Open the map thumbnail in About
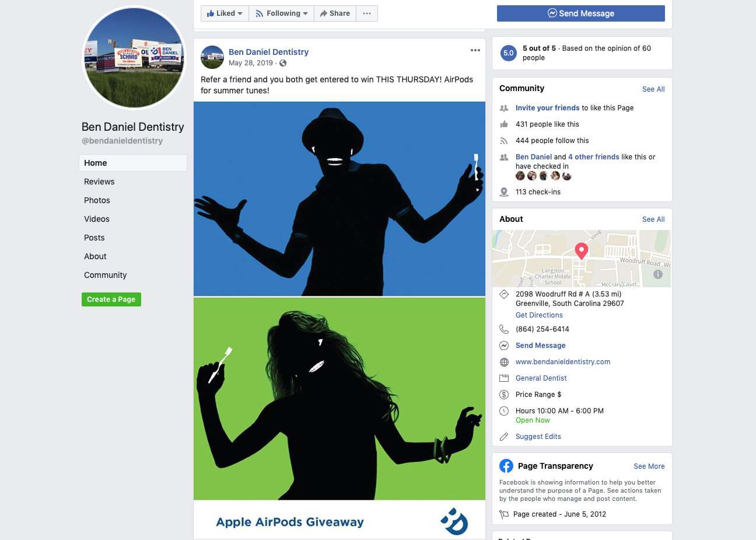This screenshot has height=540, width=756. [x=582, y=259]
